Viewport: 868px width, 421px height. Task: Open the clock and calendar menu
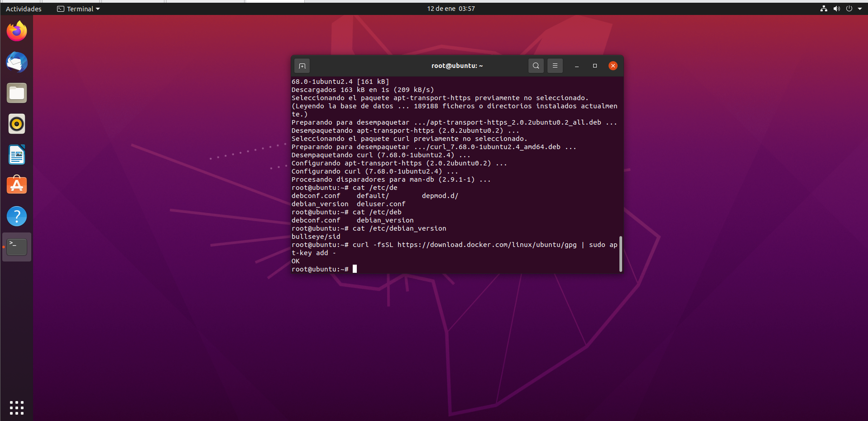[450, 8]
